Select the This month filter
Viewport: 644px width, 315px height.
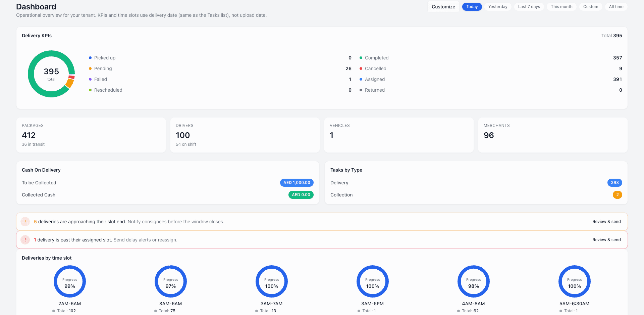[x=561, y=7]
